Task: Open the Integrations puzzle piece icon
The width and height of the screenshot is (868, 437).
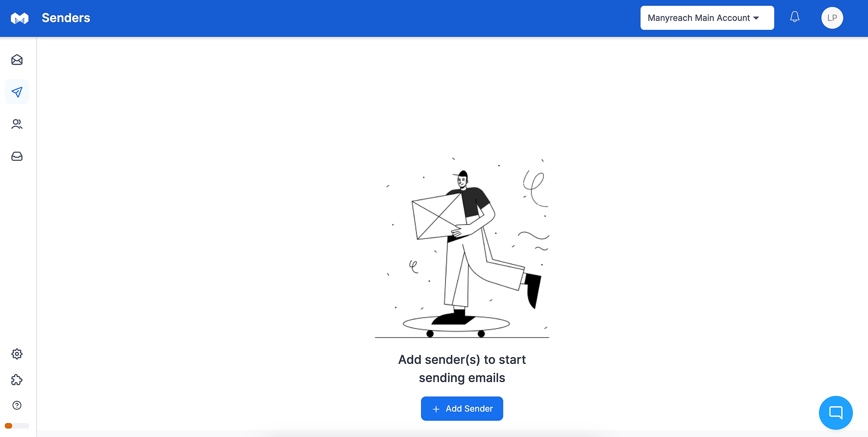Action: [17, 380]
